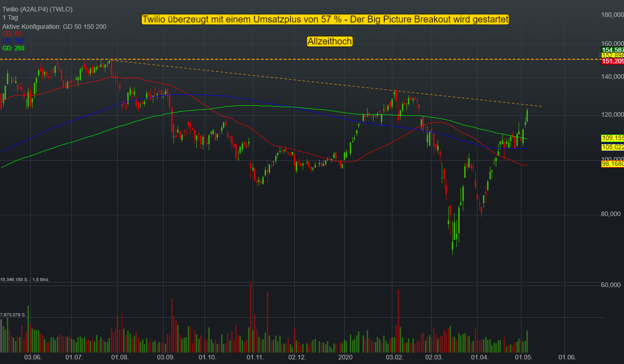The height and width of the screenshot is (364, 624).
Task: Click the 02.12. date axis label
Action: [x=297, y=357]
